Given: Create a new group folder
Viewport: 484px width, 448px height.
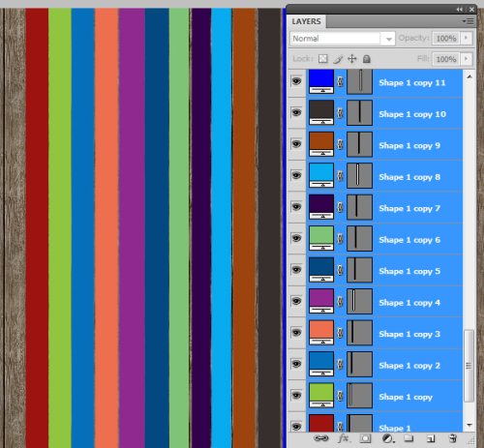Looking at the screenshot, I should pyautogui.click(x=409, y=438).
